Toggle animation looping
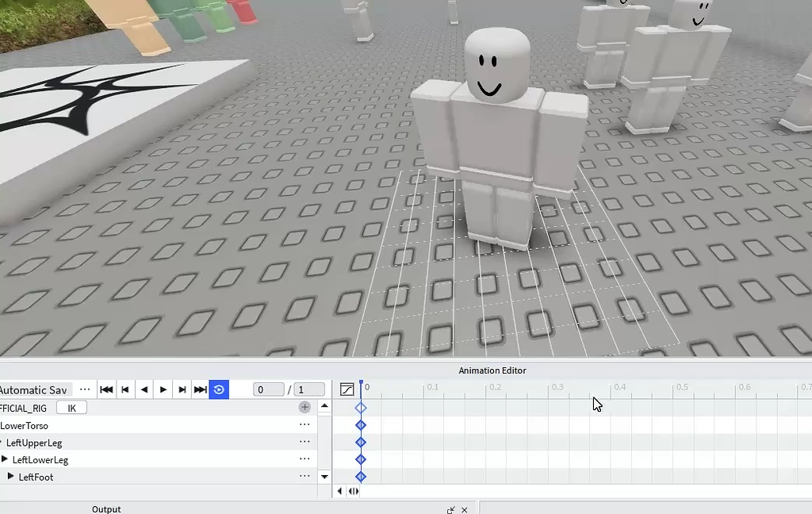The width and height of the screenshot is (812, 514). point(219,389)
